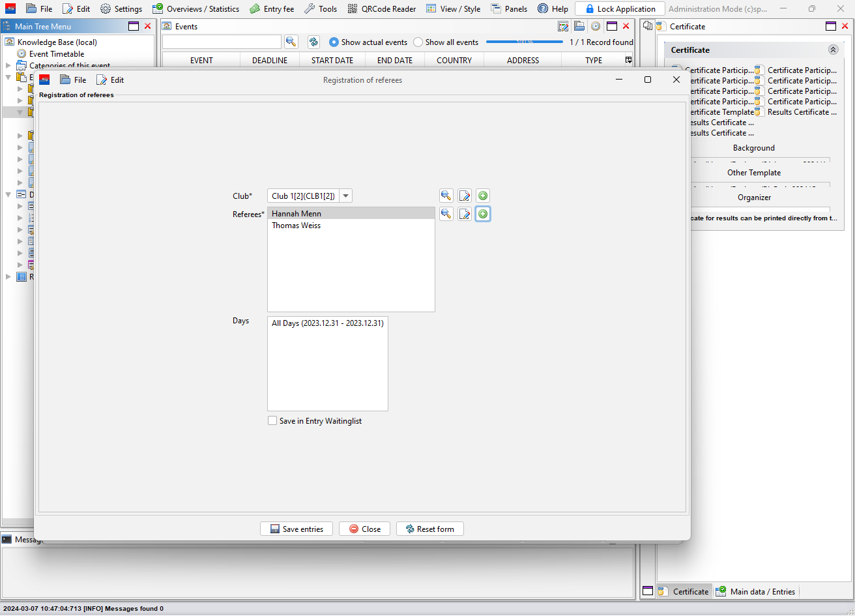Viewport: 855px width, 616px height.
Task: Open the File menu in the main menu bar
Action: 39,8
